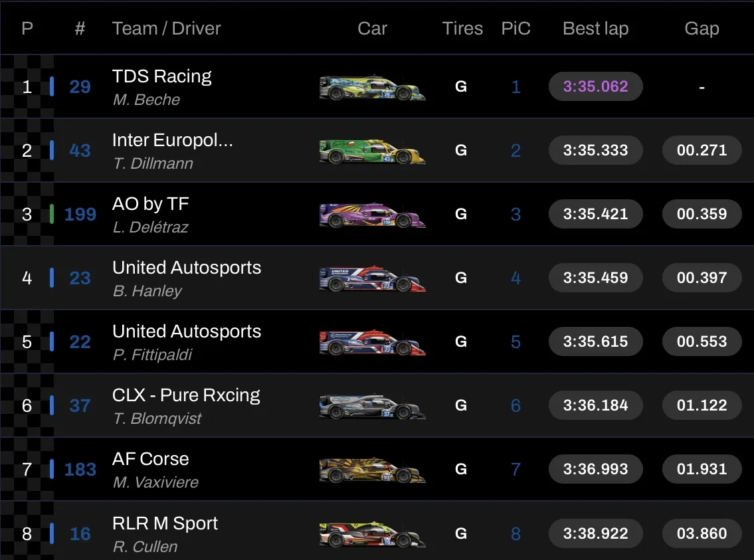
Task: Click the 3:38.922 lap time badge
Action: pyautogui.click(x=595, y=533)
